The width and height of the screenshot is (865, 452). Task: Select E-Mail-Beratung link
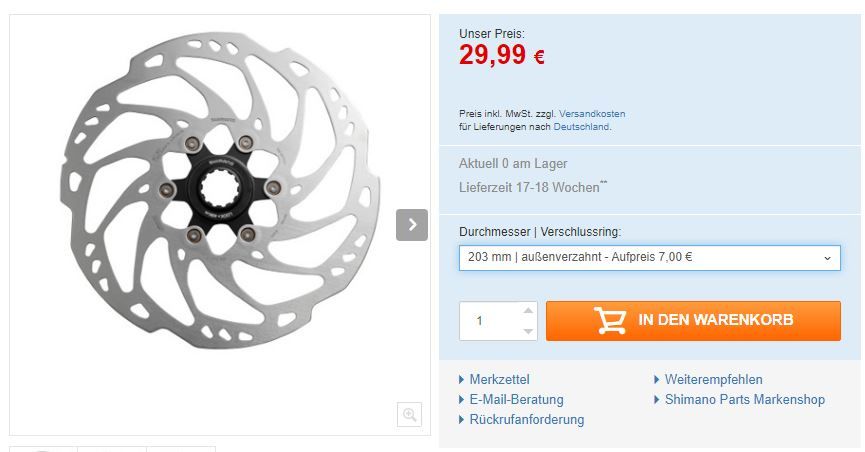click(x=516, y=400)
